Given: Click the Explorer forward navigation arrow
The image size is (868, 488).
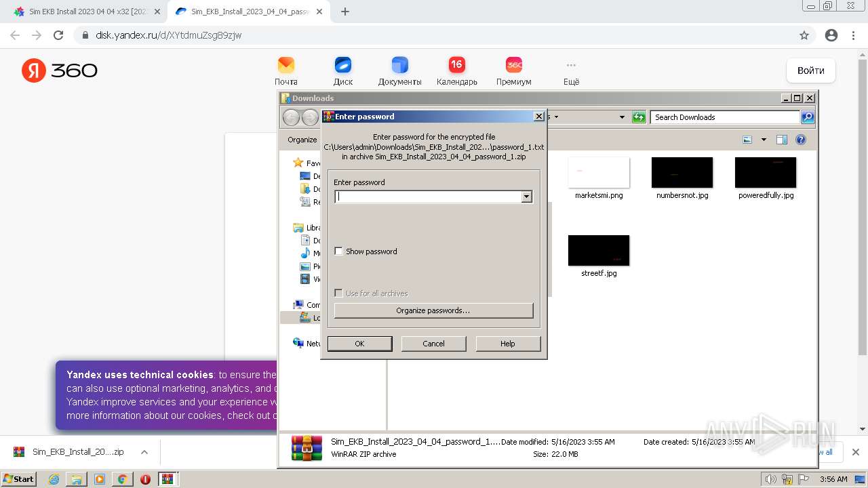Looking at the screenshot, I should point(310,117).
